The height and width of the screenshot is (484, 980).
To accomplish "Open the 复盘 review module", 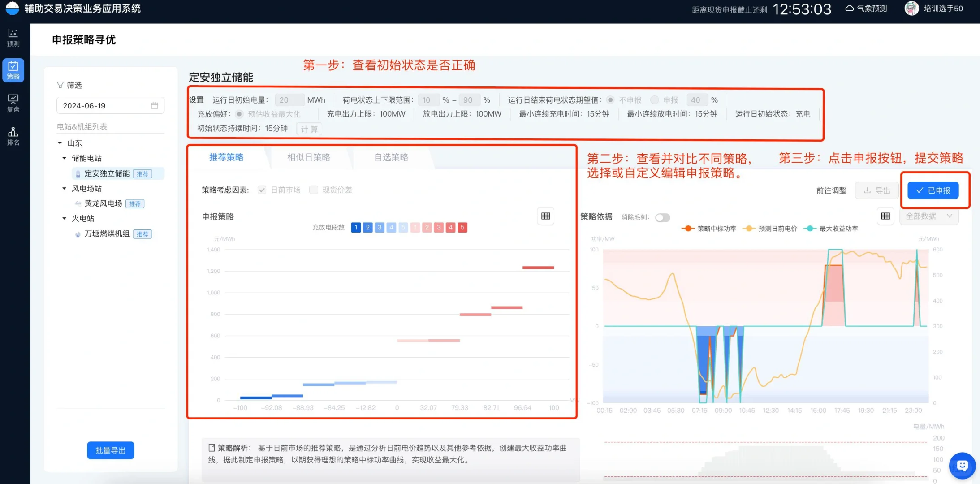I will [x=13, y=103].
